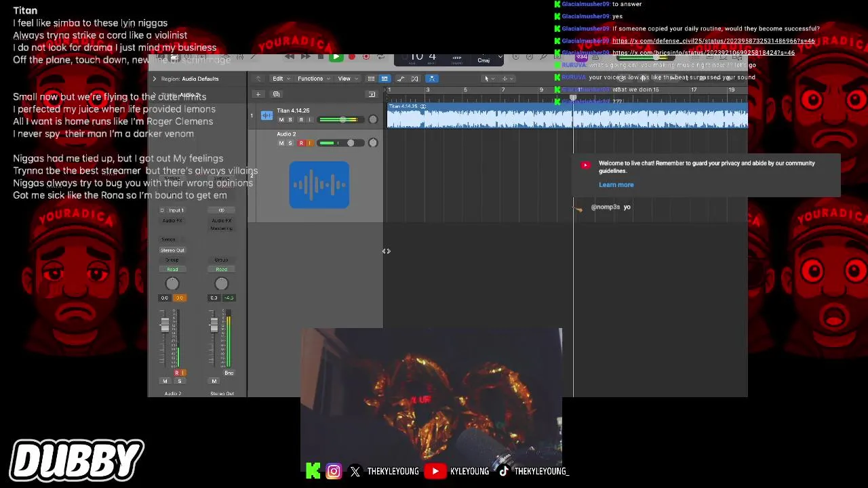Click bar 7 on the timeline ruler
868x488 pixels.
(x=503, y=90)
